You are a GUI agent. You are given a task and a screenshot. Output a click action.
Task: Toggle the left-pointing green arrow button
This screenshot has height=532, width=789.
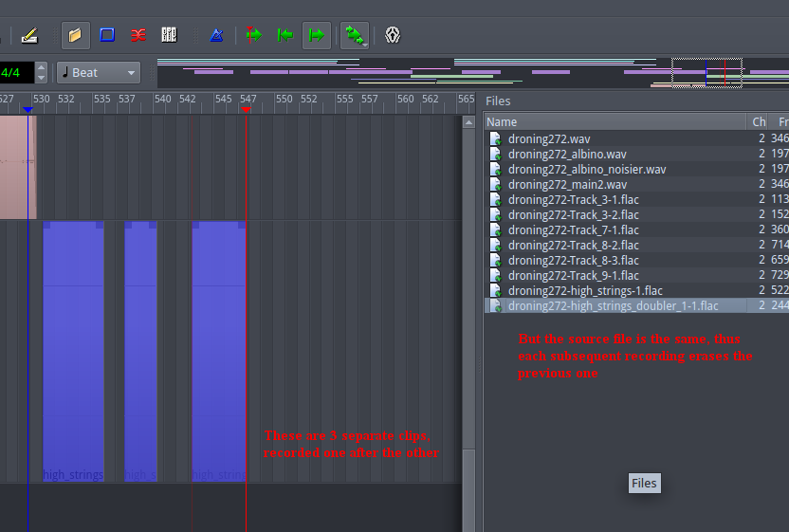coord(284,35)
